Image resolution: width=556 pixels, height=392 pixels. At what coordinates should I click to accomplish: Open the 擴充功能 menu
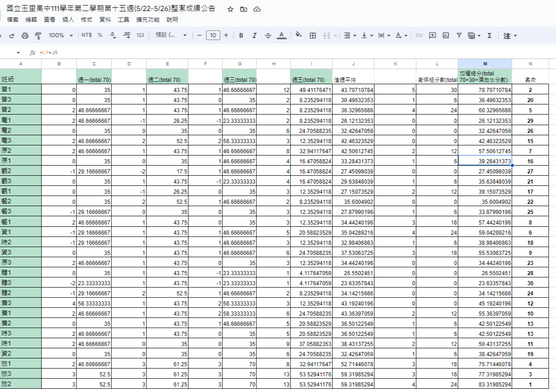point(148,20)
